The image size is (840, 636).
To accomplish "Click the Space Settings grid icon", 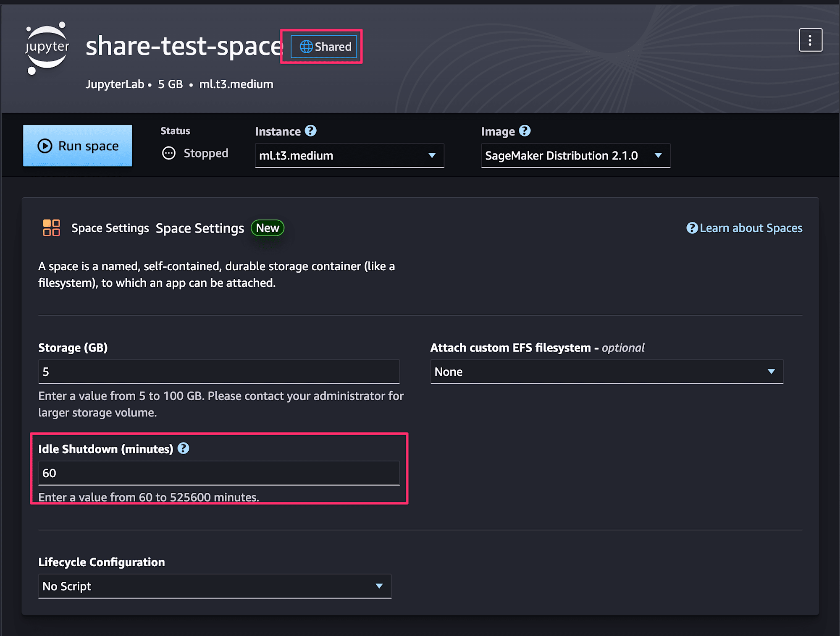I will (51, 228).
